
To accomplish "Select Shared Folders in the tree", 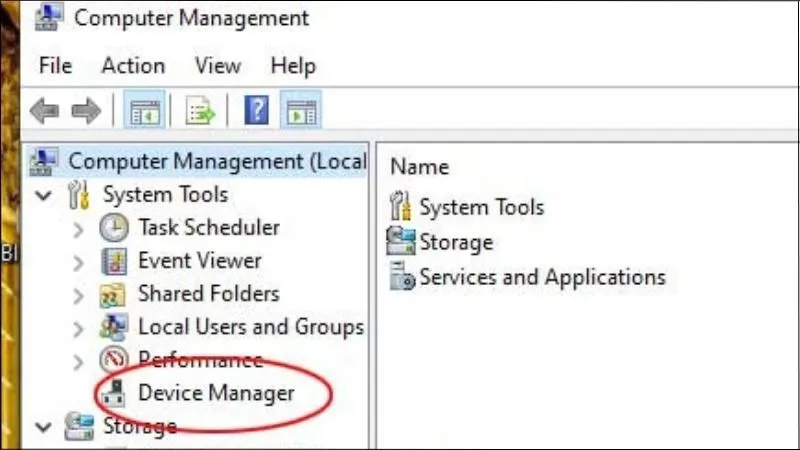I will click(x=209, y=294).
